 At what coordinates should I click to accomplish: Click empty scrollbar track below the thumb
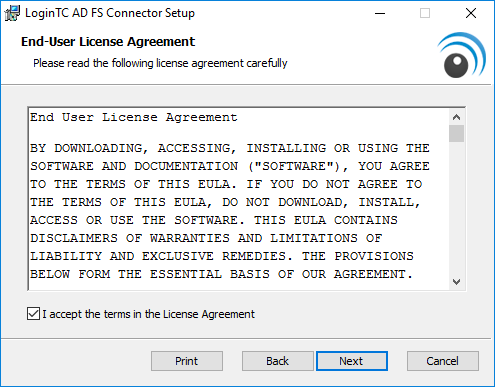[456, 208]
